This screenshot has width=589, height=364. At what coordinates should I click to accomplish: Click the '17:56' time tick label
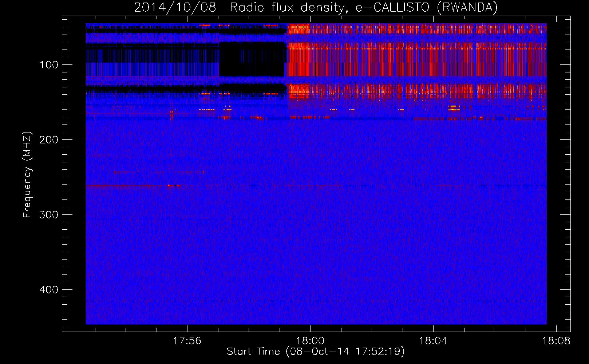click(x=187, y=341)
